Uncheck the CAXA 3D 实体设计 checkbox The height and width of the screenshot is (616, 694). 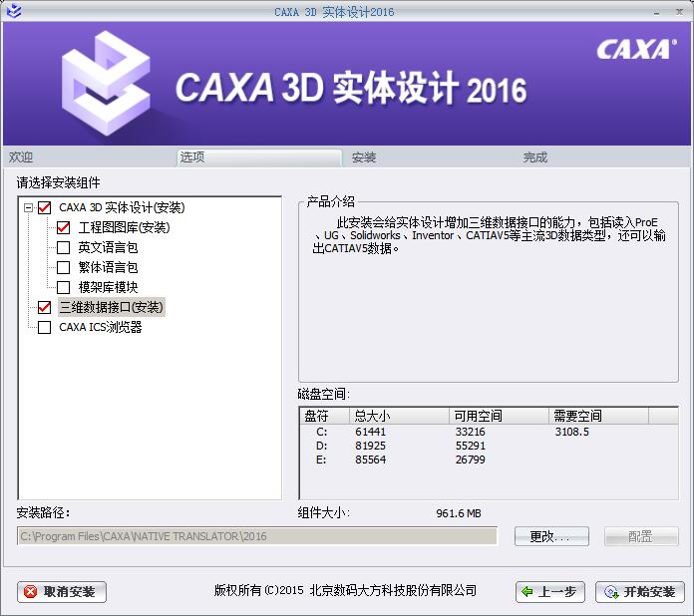[x=44, y=207]
